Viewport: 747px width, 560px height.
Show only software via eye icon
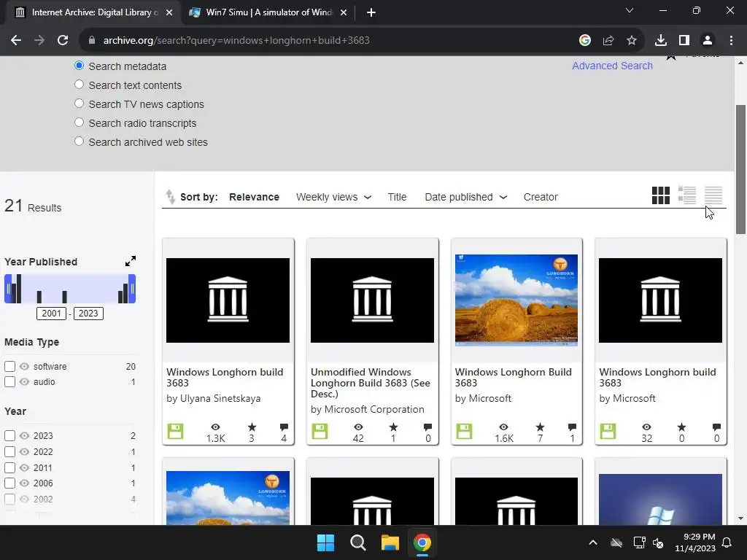pyautogui.click(x=24, y=366)
